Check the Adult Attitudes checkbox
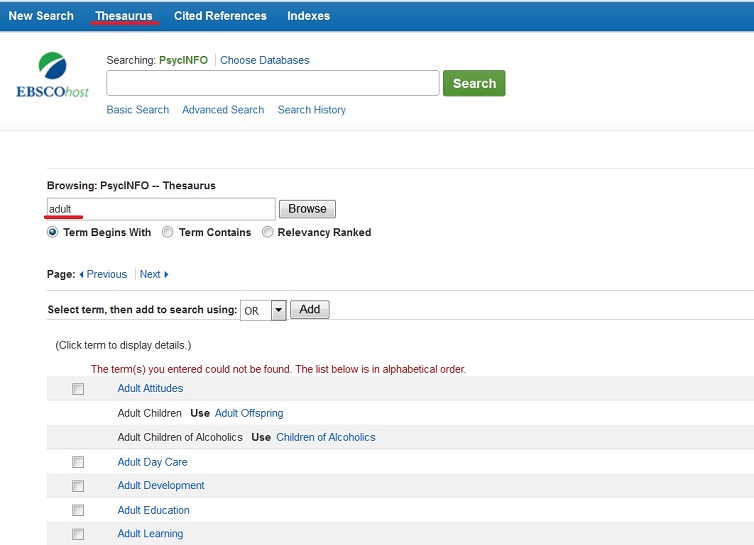754x545 pixels. [x=78, y=389]
